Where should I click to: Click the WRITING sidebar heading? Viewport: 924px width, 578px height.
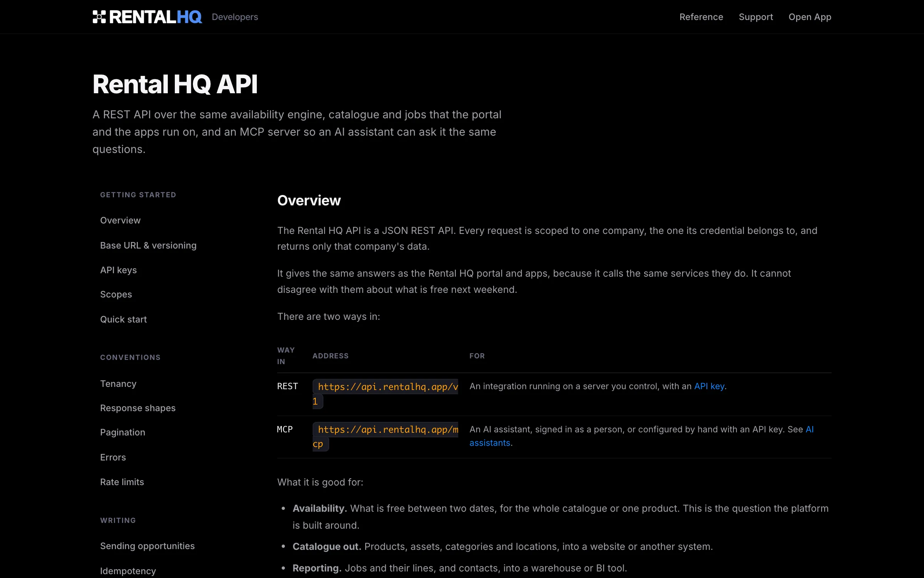point(118,520)
